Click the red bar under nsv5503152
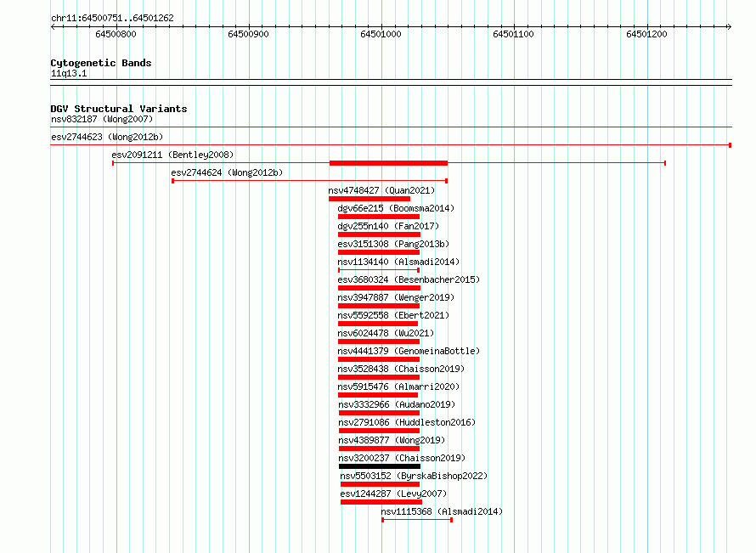This screenshot has height=553, width=756. click(x=380, y=484)
